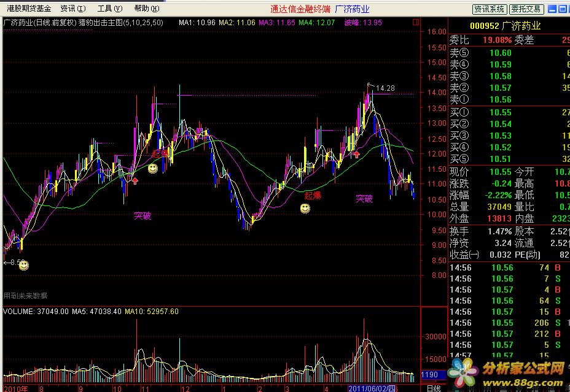
Task: Select the 日线 period label
Action: coord(433,388)
